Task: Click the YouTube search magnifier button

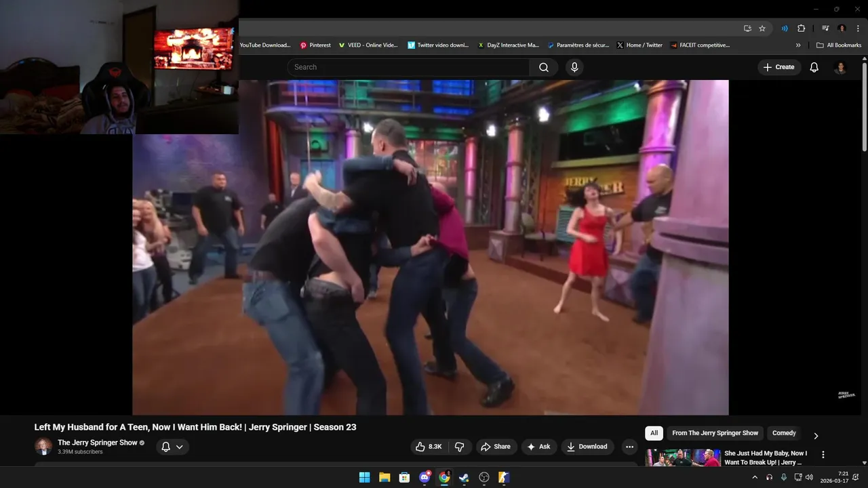Action: [544, 67]
